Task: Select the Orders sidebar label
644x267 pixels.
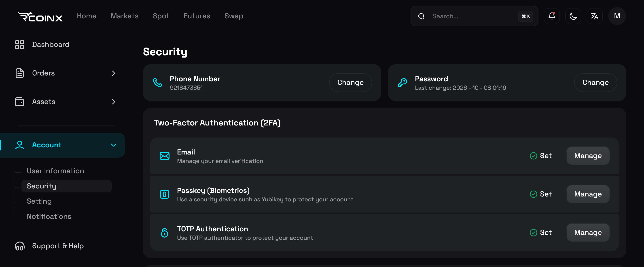Action: coord(43,73)
